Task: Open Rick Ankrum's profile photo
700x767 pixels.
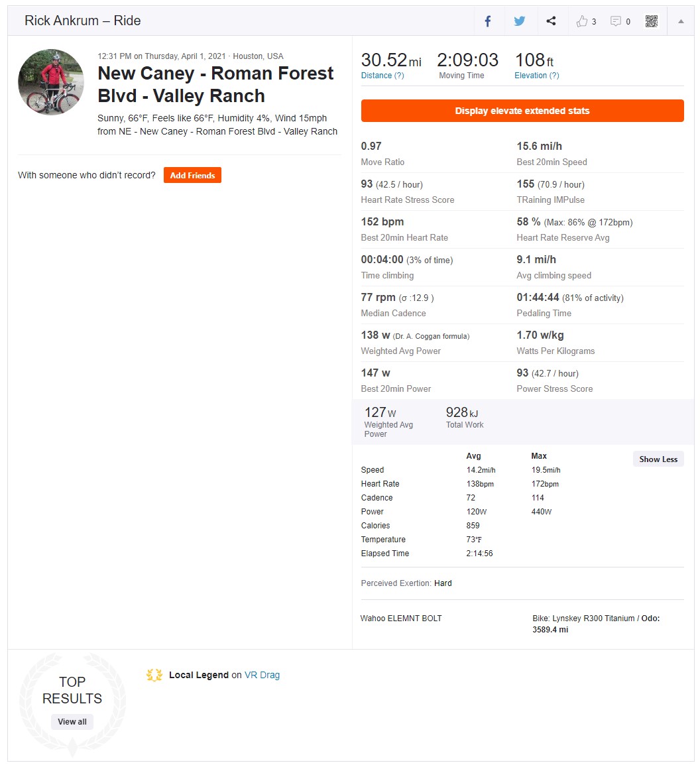Action: (x=51, y=82)
